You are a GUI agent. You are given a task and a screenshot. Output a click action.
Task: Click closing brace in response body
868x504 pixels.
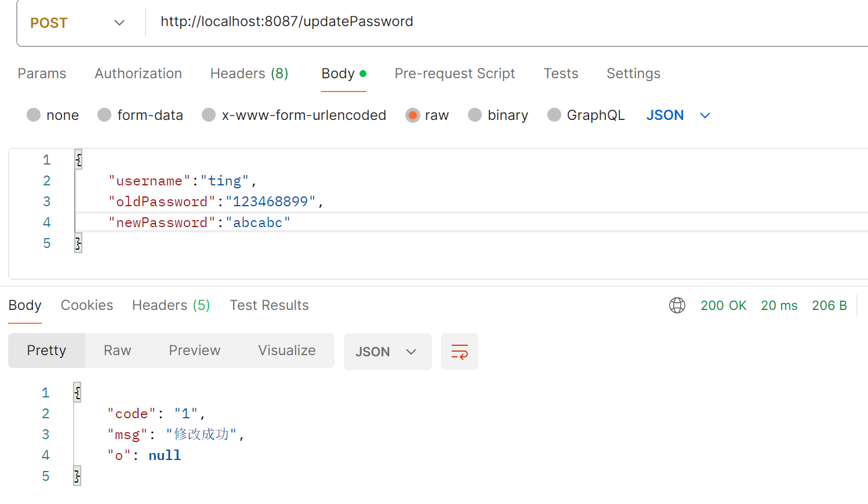pyautogui.click(x=77, y=476)
